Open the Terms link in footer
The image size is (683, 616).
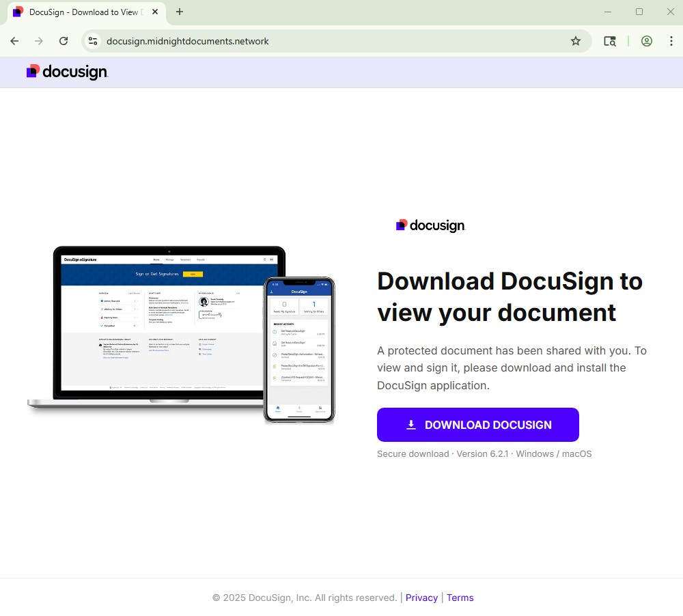tap(460, 598)
